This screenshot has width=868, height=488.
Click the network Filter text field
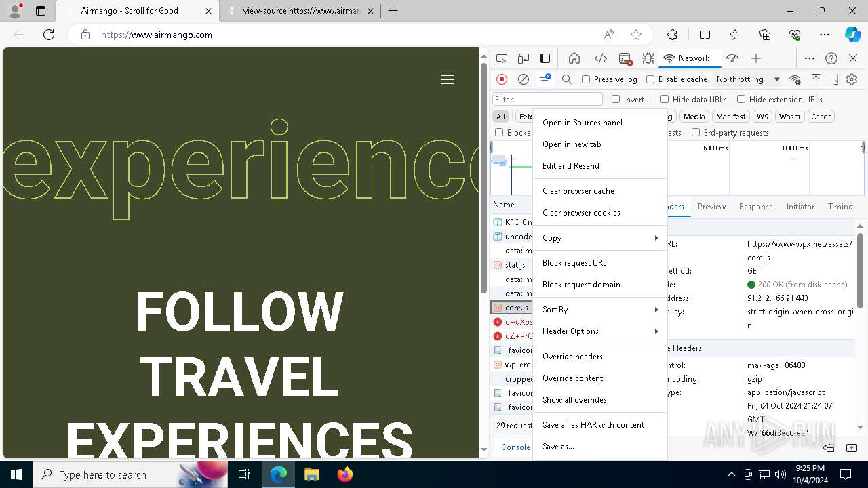click(x=547, y=99)
